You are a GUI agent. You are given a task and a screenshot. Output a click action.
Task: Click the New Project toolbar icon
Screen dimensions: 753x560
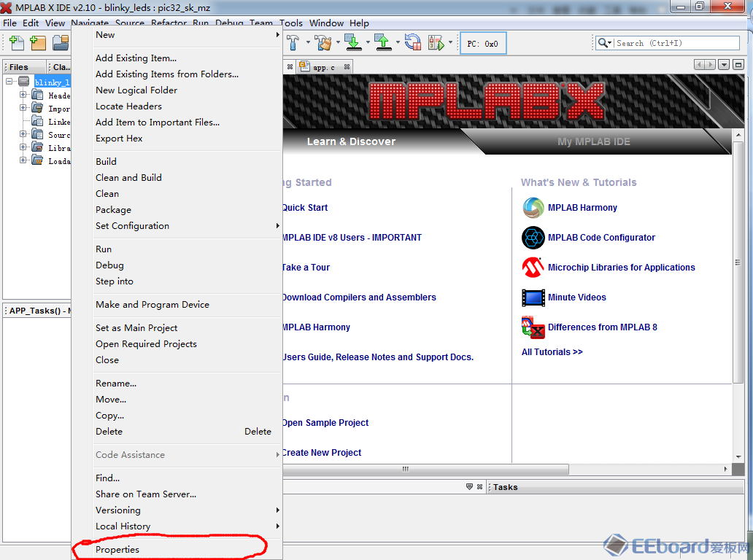click(x=38, y=43)
